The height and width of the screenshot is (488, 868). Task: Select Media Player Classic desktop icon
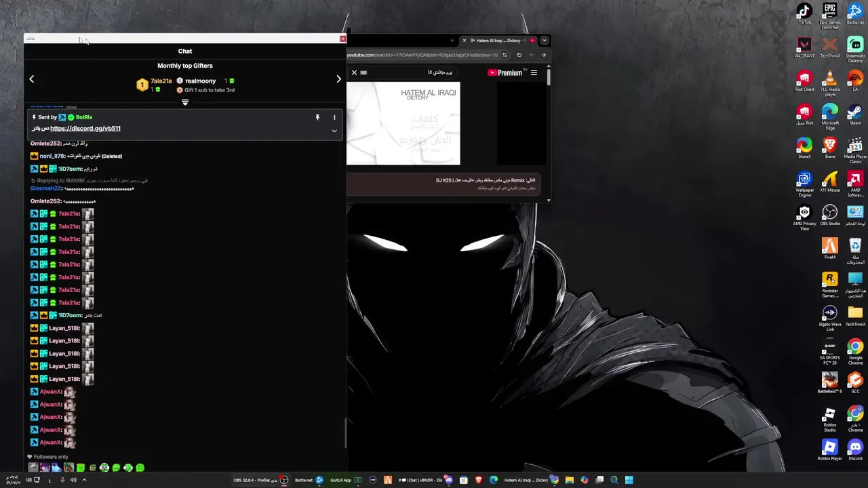855,150
